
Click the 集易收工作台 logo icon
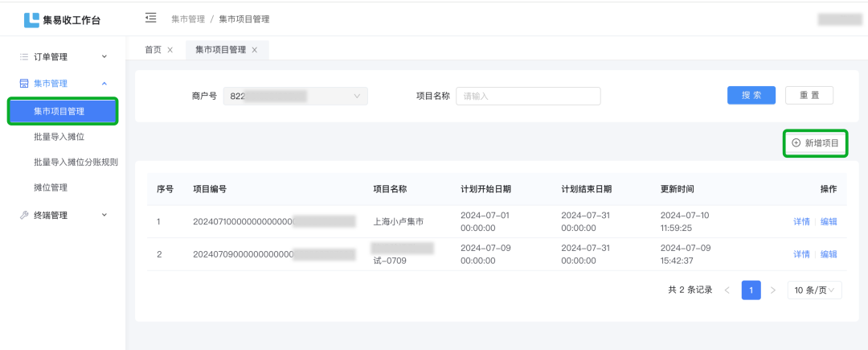click(31, 20)
